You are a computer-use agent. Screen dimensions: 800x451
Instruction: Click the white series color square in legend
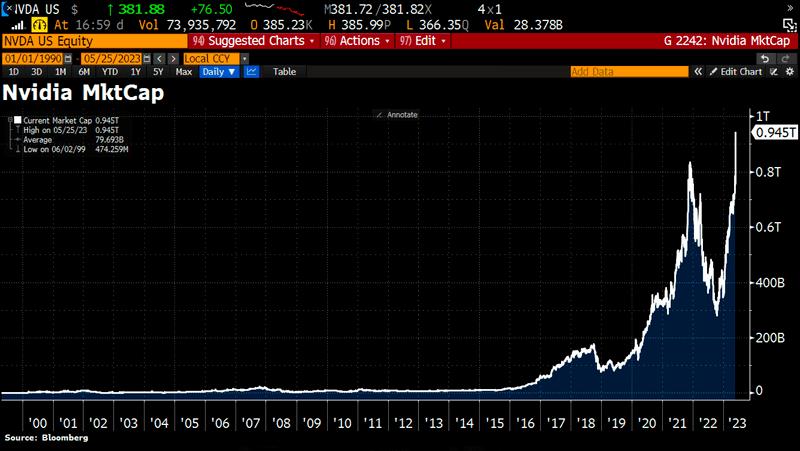click(18, 120)
